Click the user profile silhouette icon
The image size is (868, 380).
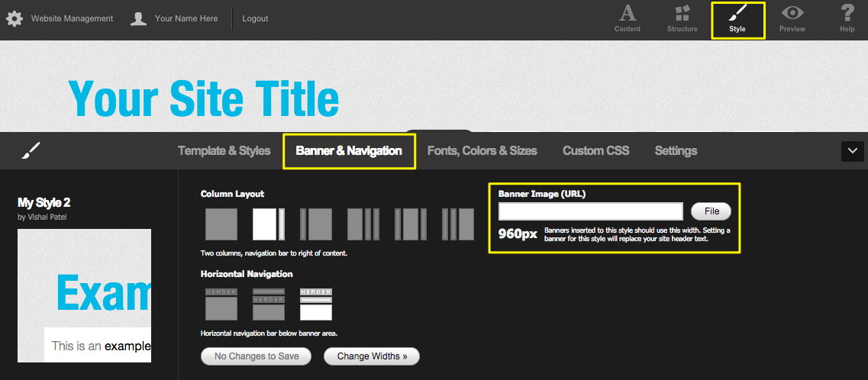coord(138,18)
